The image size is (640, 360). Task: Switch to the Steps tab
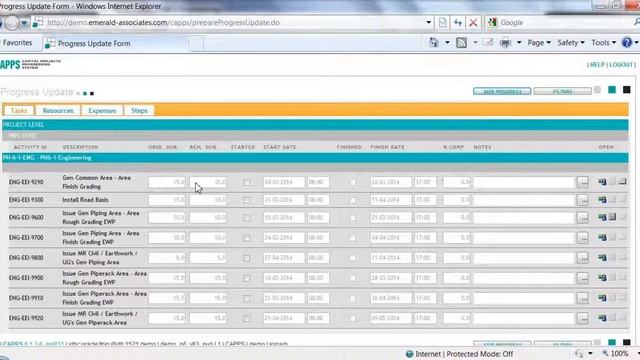pos(139,111)
